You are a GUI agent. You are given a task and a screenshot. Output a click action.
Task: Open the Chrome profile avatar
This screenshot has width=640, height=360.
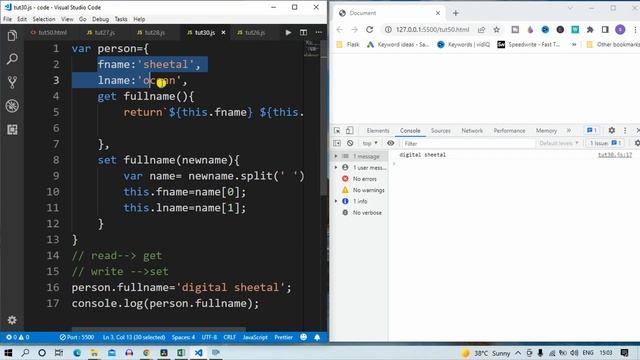pos(620,29)
